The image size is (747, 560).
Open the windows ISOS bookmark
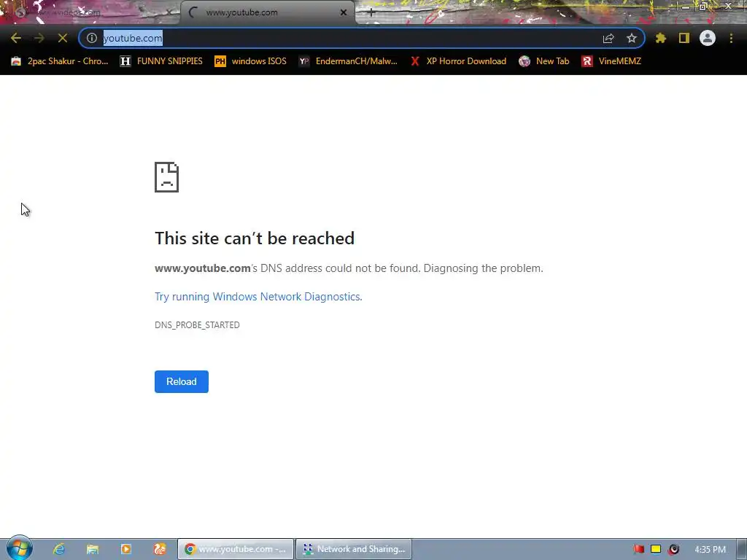(x=251, y=61)
